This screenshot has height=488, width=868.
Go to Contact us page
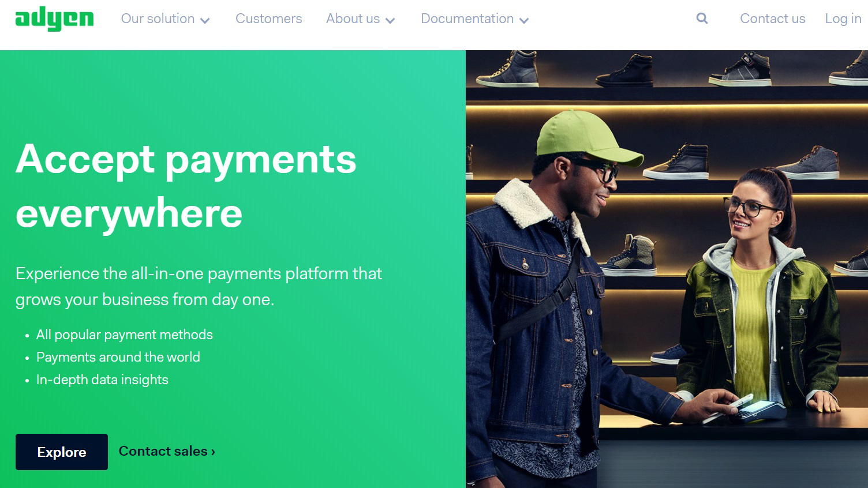tap(773, 18)
